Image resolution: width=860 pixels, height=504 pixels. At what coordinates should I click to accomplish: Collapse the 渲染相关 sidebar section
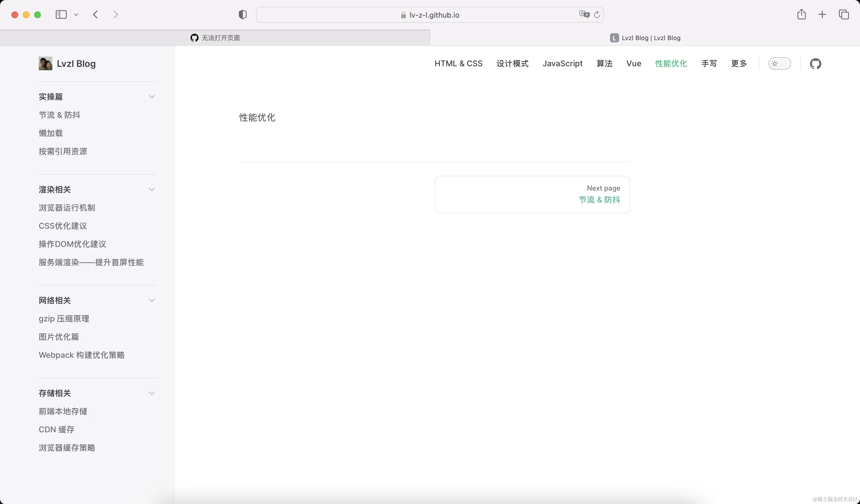pos(152,190)
